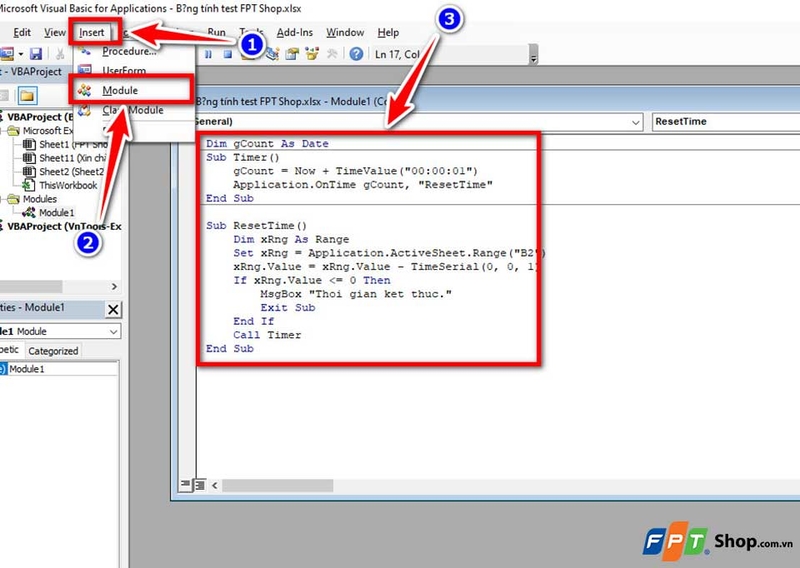
Task: Choose Class Module from the Insert menu
Action: 134,110
